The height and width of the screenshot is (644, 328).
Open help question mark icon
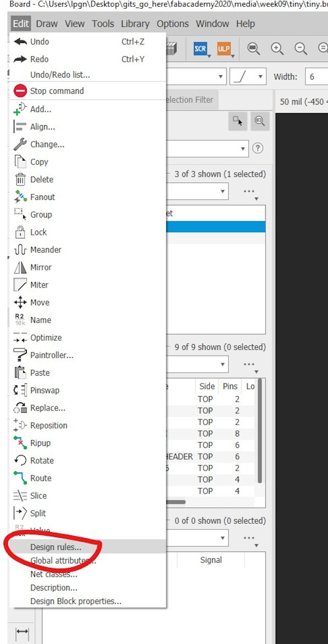(x=258, y=148)
